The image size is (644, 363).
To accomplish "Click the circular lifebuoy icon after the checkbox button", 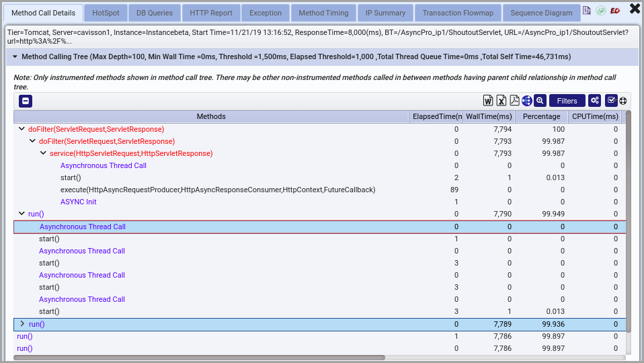I will pyautogui.click(x=623, y=101).
